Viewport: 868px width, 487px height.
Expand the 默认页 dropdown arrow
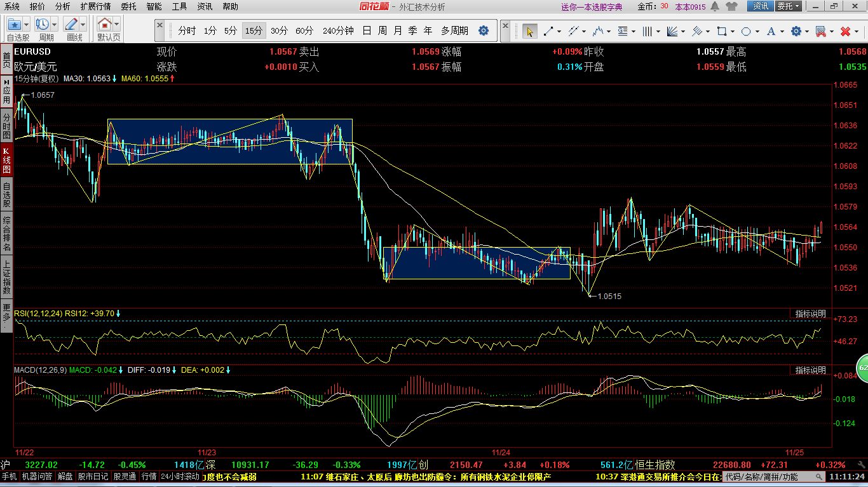point(117,25)
